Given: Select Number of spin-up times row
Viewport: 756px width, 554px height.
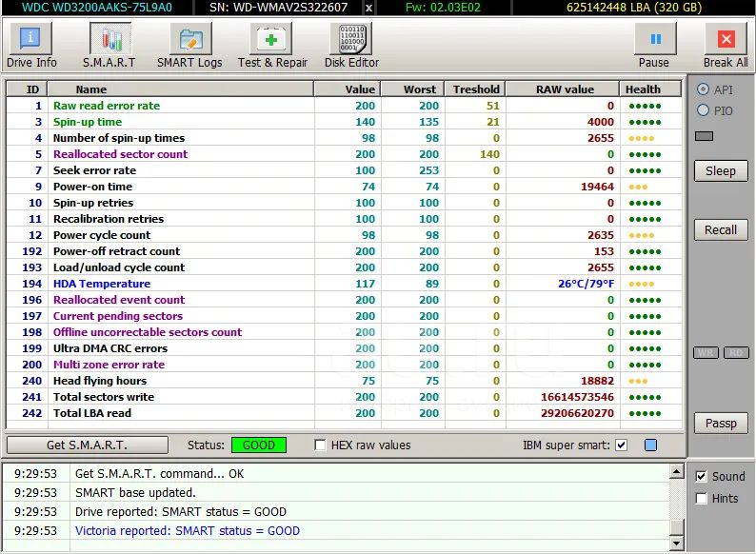Looking at the screenshot, I should (345, 138).
